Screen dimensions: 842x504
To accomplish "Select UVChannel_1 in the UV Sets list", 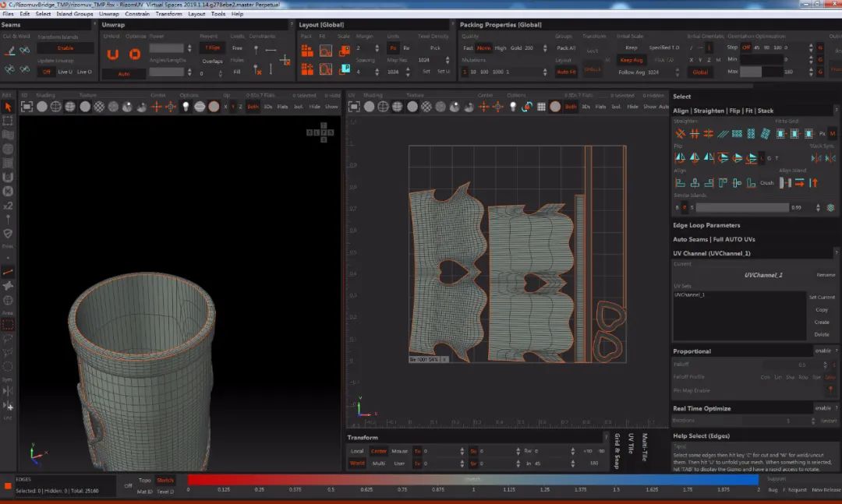I will pos(690,294).
